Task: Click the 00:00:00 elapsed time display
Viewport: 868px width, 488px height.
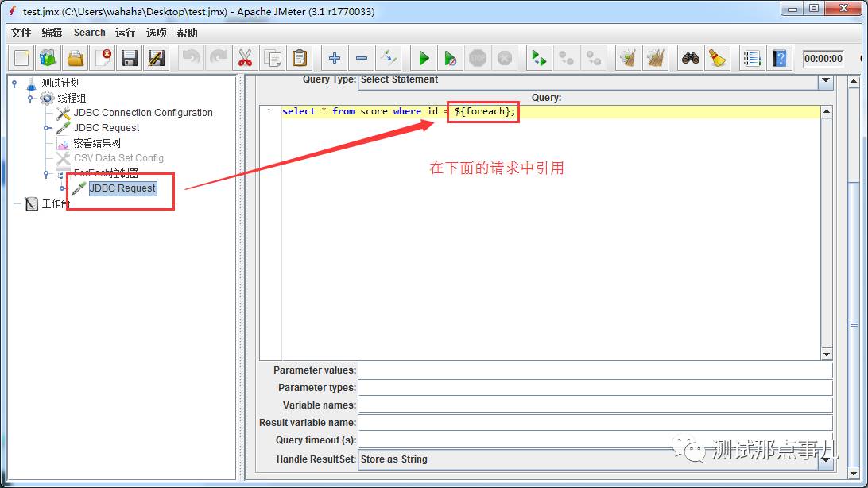Action: [823, 58]
